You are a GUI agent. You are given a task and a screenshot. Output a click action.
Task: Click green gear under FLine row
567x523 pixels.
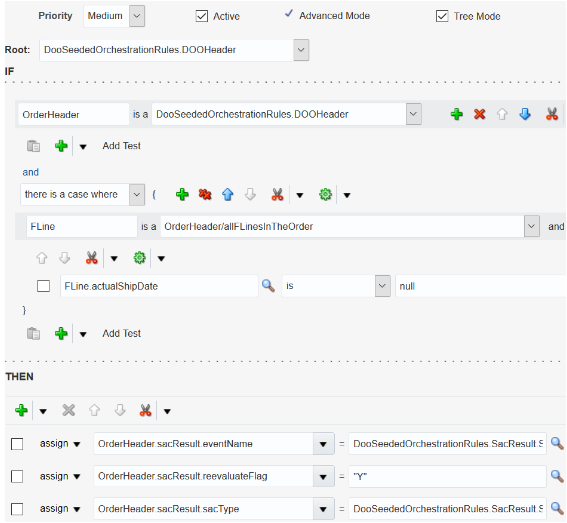click(x=140, y=258)
